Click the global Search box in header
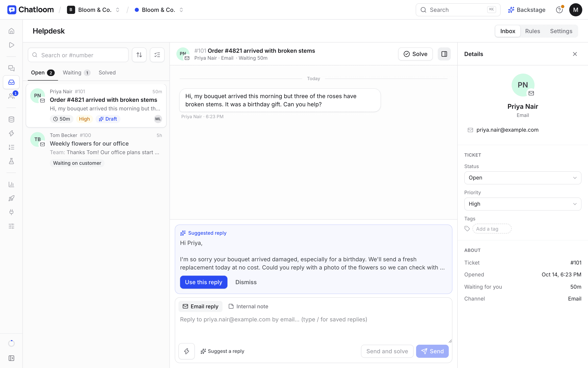Image resolution: width=588 pixels, height=368 pixels. (x=458, y=10)
